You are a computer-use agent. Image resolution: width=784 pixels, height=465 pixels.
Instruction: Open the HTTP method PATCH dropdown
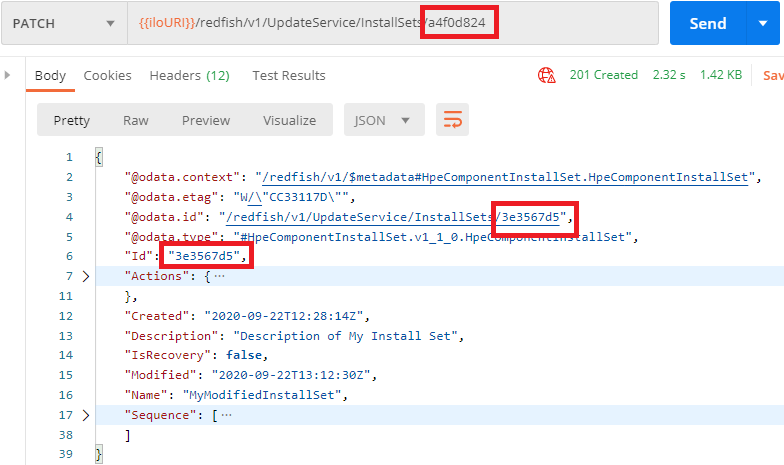point(107,23)
